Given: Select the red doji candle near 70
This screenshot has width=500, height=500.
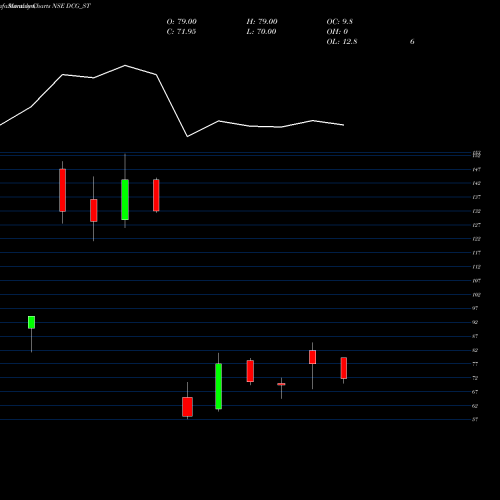Looking at the screenshot, I should tap(281, 384).
